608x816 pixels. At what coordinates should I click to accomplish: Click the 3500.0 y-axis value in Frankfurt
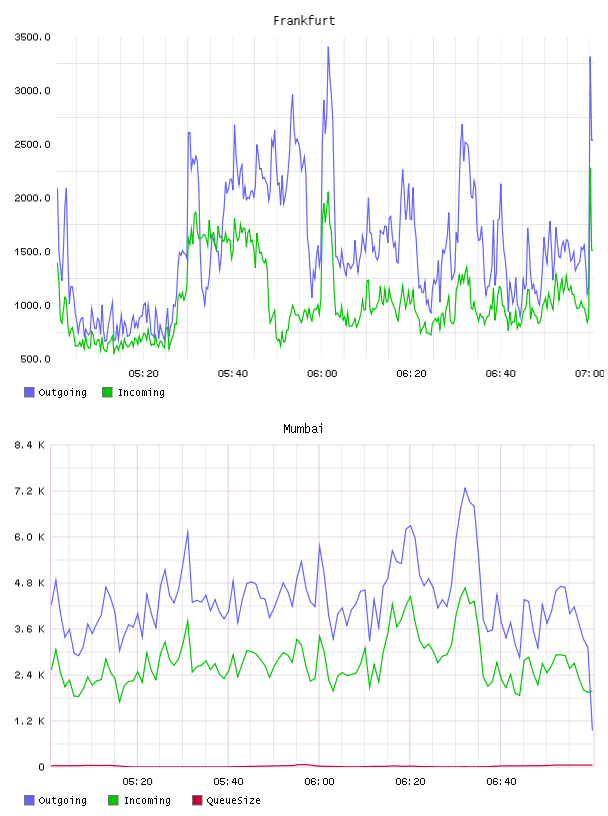32,37
